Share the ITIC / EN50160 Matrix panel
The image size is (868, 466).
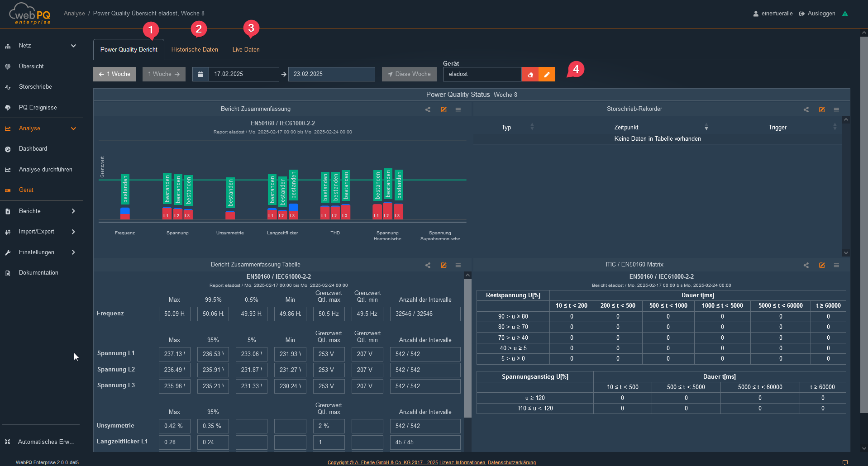pyautogui.click(x=806, y=265)
